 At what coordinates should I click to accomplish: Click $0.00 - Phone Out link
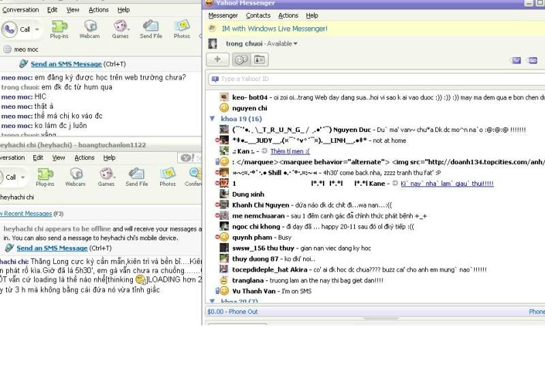click(x=232, y=312)
